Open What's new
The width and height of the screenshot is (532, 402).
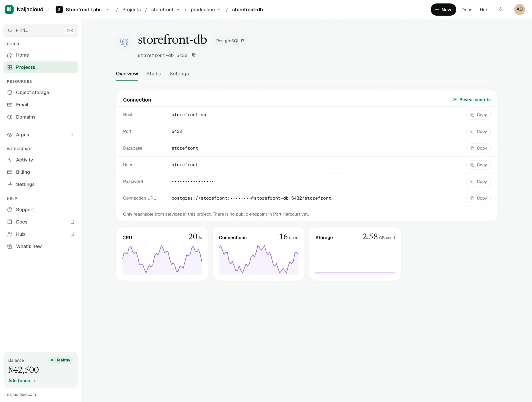pyautogui.click(x=41, y=246)
